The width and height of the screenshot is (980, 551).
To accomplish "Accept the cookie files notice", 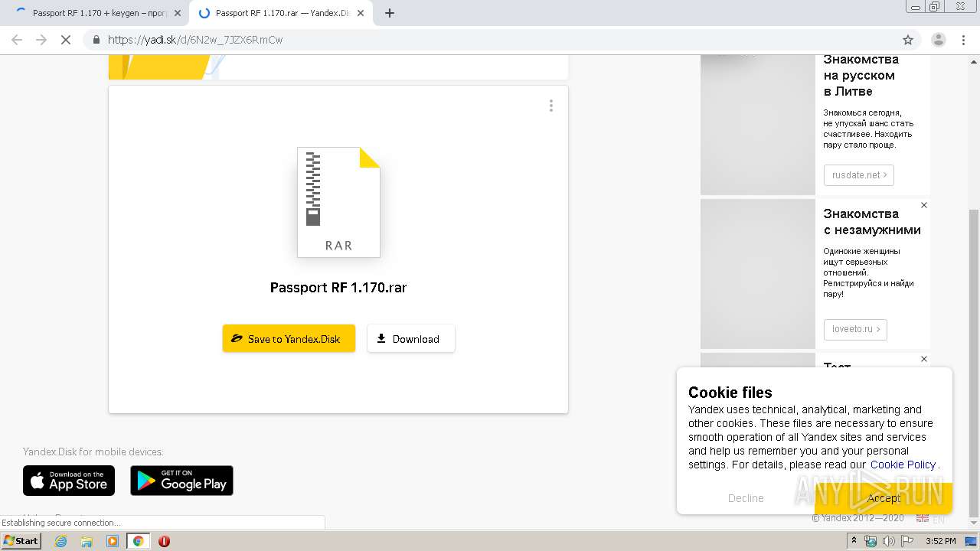I will click(883, 498).
